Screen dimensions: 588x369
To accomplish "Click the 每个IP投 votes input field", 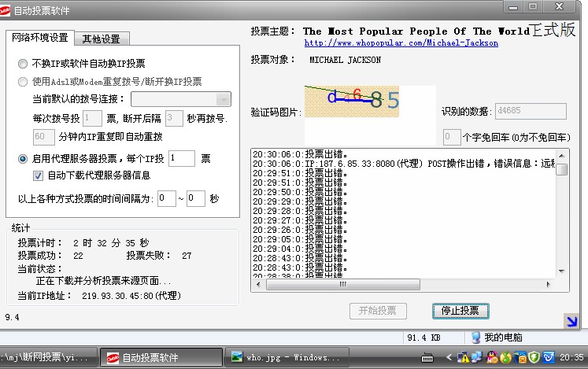I will [x=182, y=158].
